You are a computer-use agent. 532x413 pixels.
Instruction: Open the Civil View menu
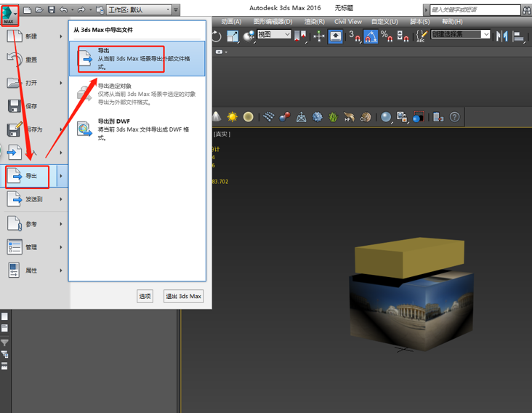[x=348, y=22]
